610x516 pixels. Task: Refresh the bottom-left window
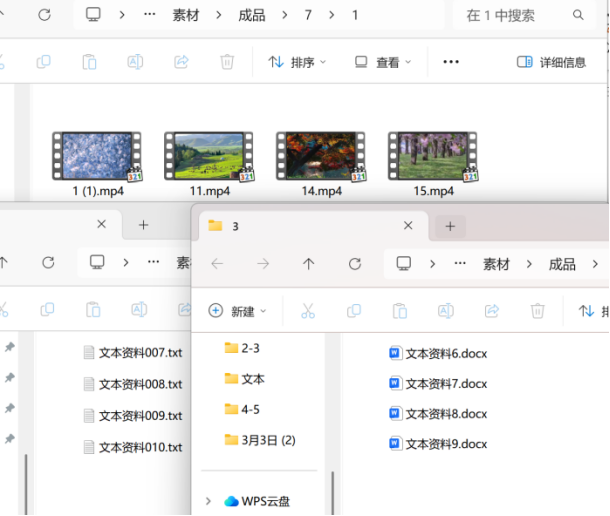(x=48, y=263)
